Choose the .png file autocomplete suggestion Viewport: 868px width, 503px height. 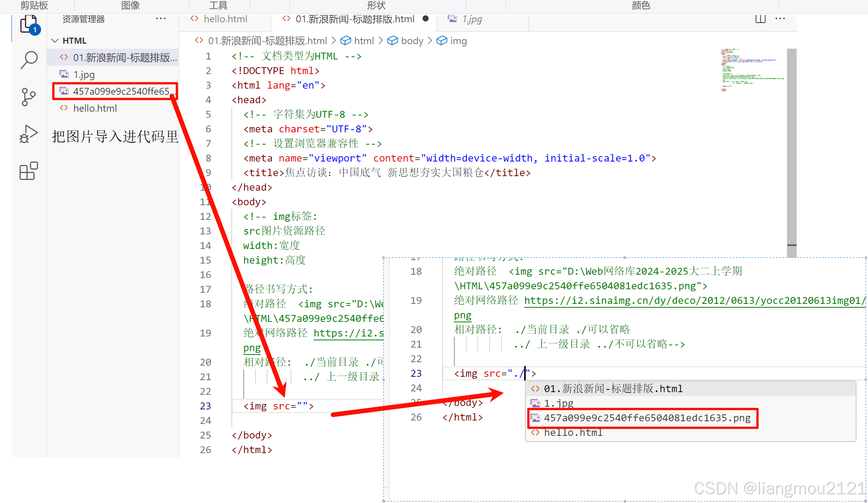[x=647, y=418]
